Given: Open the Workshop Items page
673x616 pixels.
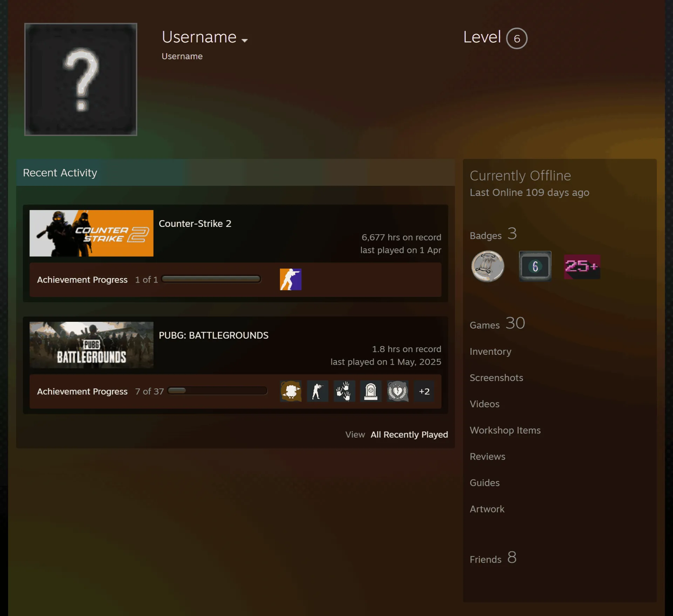Looking at the screenshot, I should (x=505, y=430).
